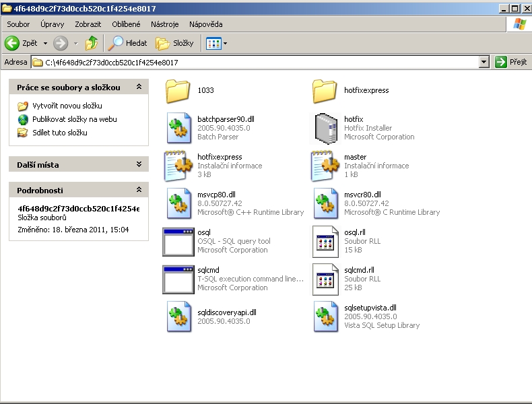Image resolution: width=532 pixels, height=404 pixels.
Task: Select hotfixexpress setup information file icon
Action: 178,166
